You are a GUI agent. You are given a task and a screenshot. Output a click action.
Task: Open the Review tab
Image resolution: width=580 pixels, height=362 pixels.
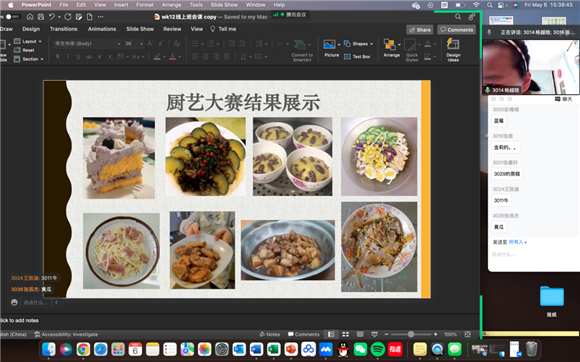[x=172, y=29]
